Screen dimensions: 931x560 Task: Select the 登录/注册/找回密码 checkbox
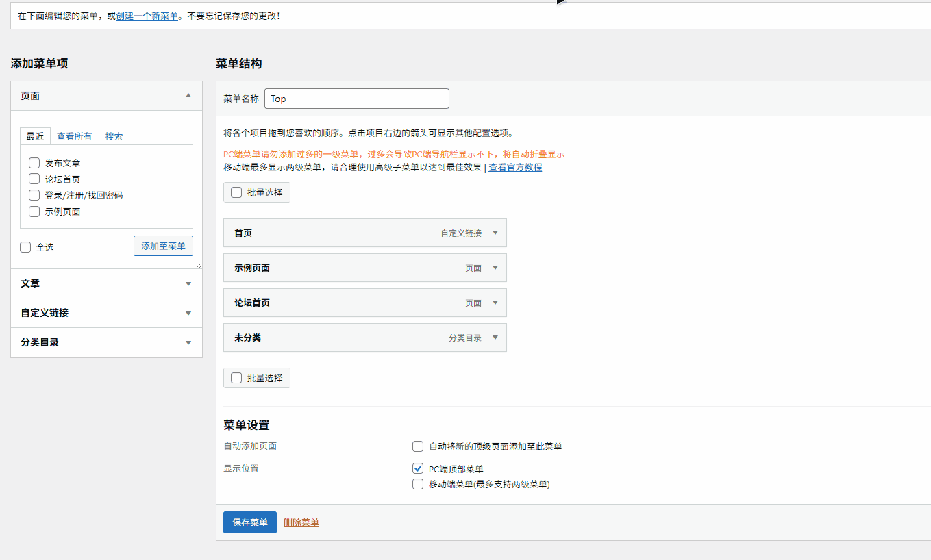(x=34, y=195)
